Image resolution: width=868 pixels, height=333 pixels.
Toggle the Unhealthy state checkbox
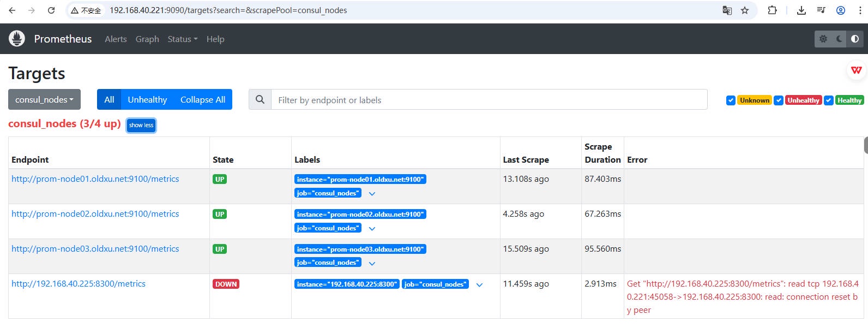point(779,100)
